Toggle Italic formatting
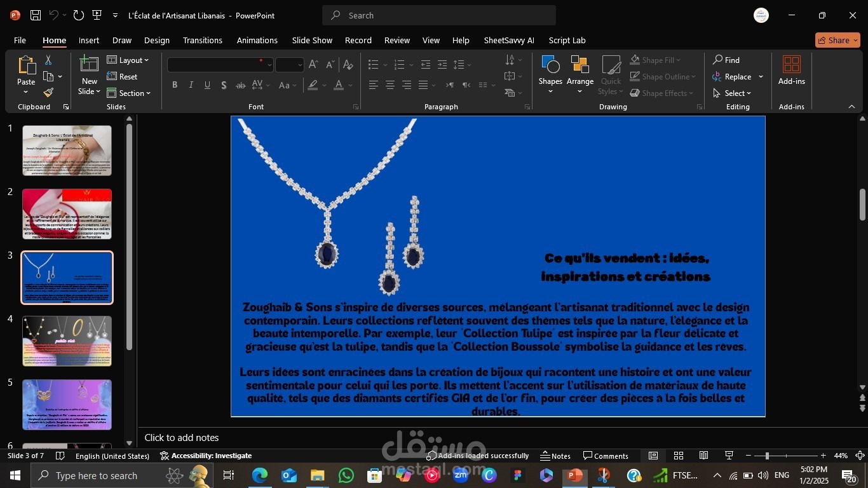The height and width of the screenshot is (488, 868). 191,85
